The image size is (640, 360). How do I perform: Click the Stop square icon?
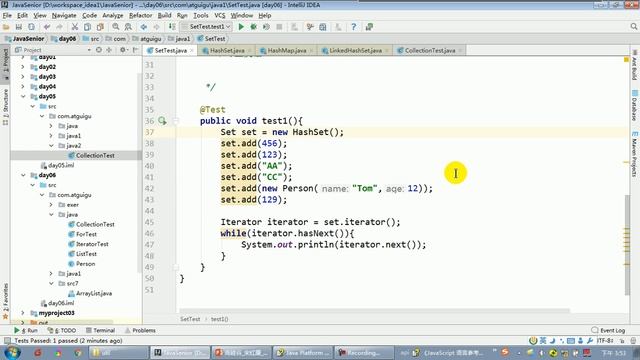click(279, 27)
